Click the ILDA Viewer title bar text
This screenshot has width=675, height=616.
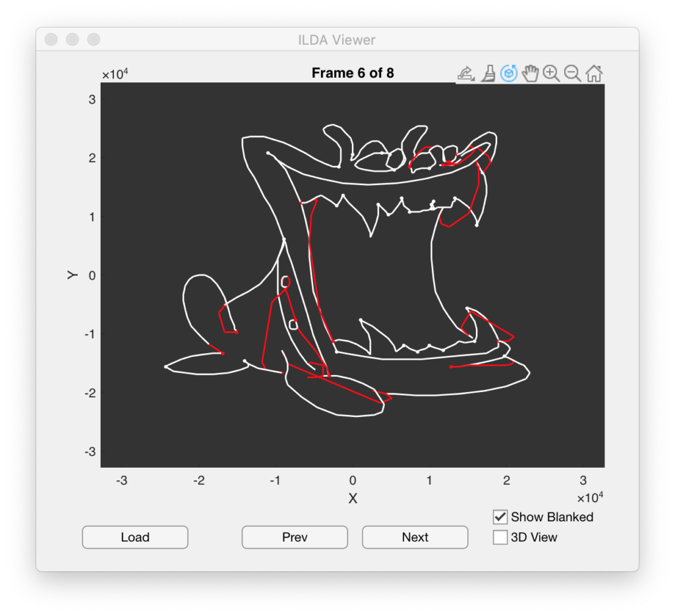pyautogui.click(x=337, y=40)
